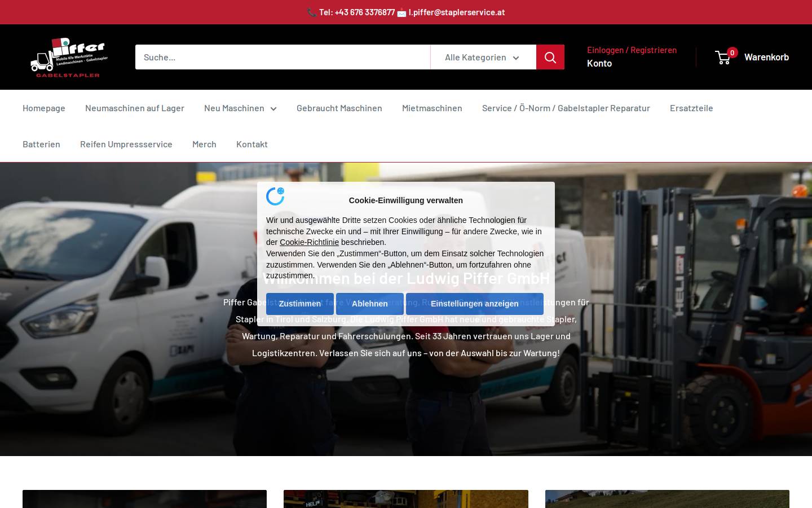Open Kontakt page

pyautogui.click(x=252, y=144)
